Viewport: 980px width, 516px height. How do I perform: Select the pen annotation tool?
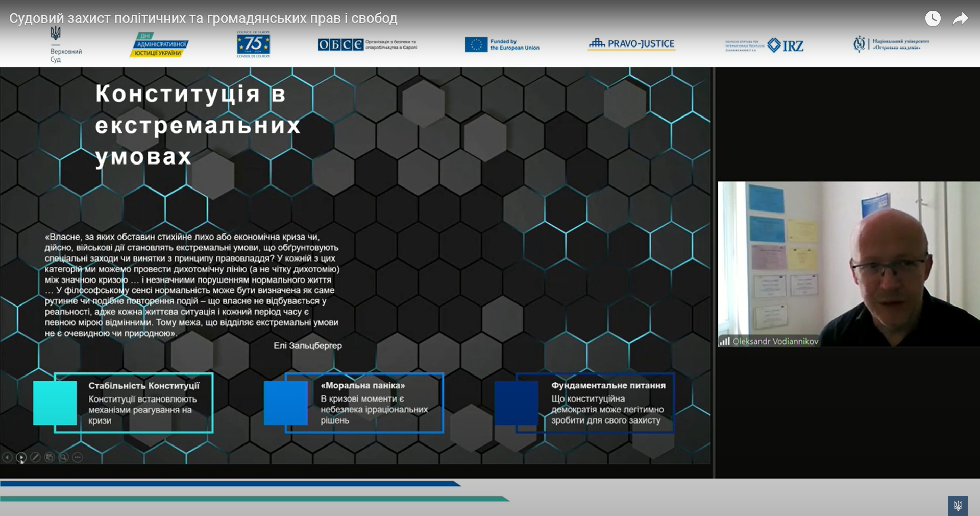(x=35, y=457)
